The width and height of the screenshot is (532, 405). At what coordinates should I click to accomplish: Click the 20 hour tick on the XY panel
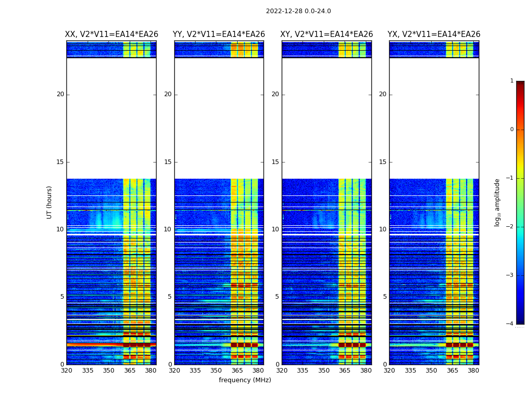[x=275, y=94]
